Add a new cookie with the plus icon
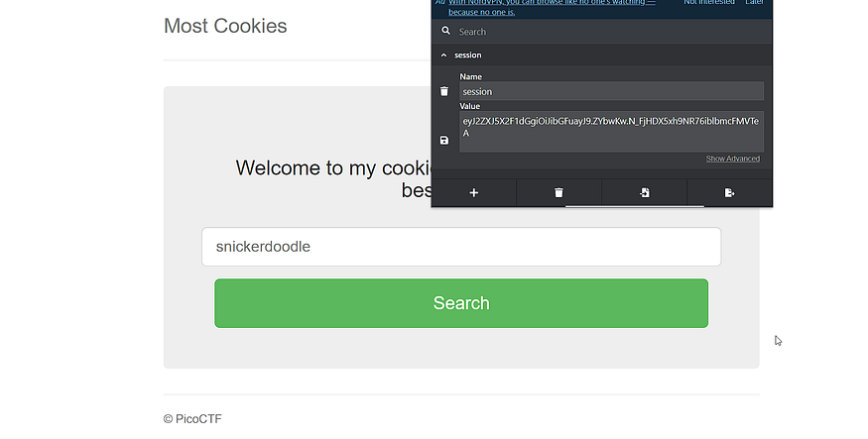 tap(473, 192)
